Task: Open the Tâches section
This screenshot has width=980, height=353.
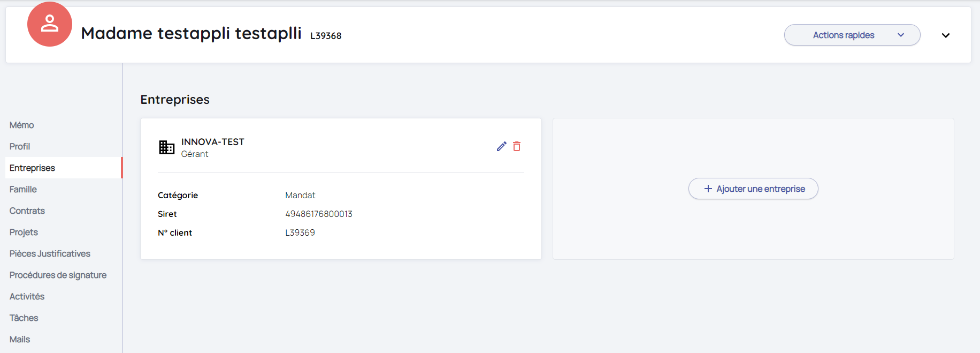Action: coord(24,318)
